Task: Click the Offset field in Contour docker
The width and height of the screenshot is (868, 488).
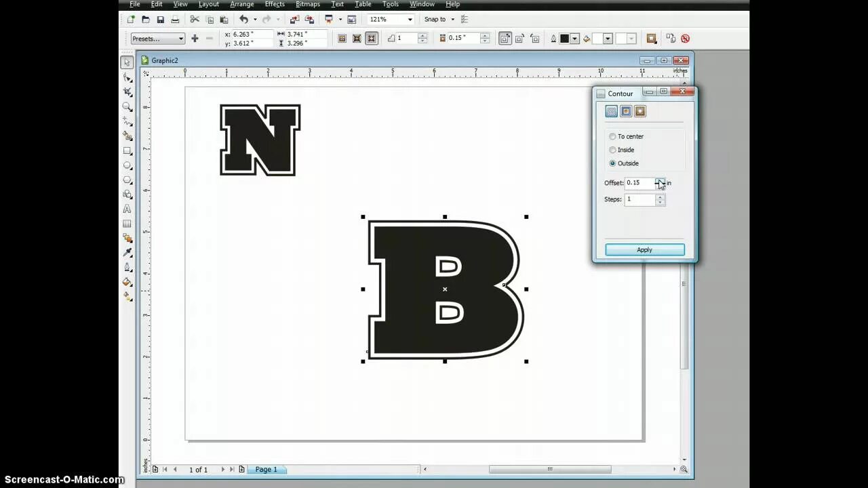Action: click(x=639, y=183)
